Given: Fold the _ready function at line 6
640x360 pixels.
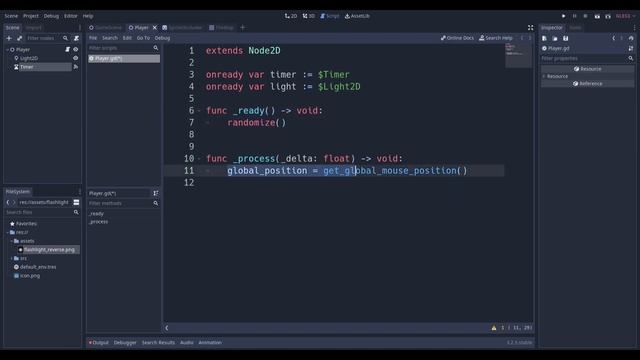Looking at the screenshot, I should [200, 111].
